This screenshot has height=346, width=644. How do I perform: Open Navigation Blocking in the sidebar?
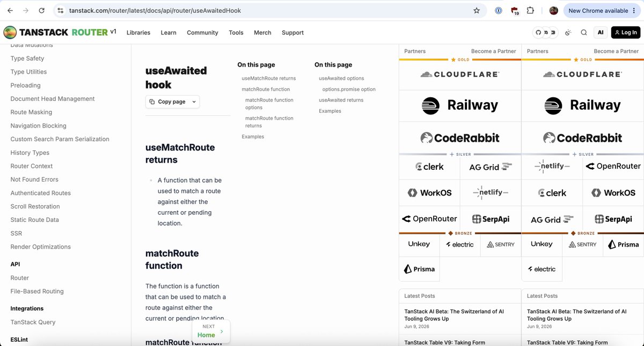[39, 126]
